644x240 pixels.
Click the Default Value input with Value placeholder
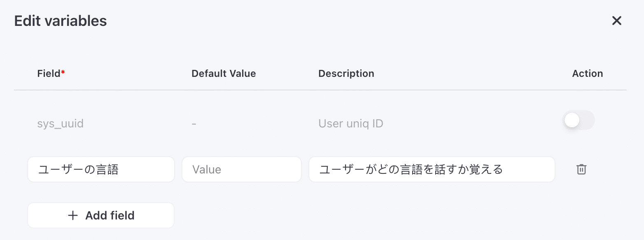[x=242, y=169]
